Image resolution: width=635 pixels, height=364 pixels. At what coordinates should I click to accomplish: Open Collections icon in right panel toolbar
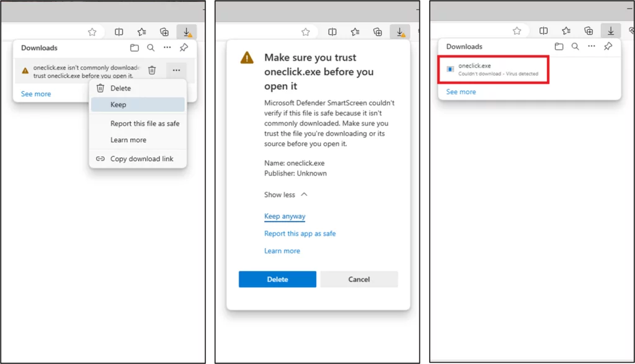click(589, 31)
